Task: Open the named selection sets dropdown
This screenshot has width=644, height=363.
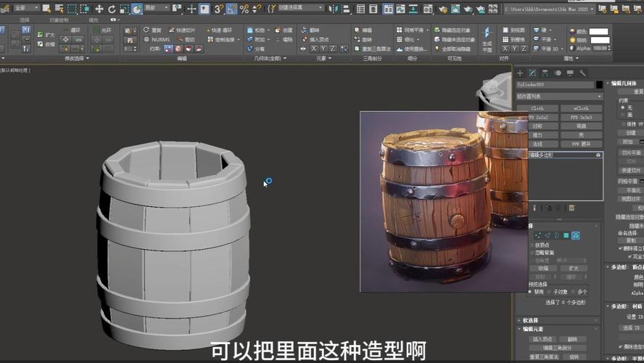Action: (x=301, y=8)
